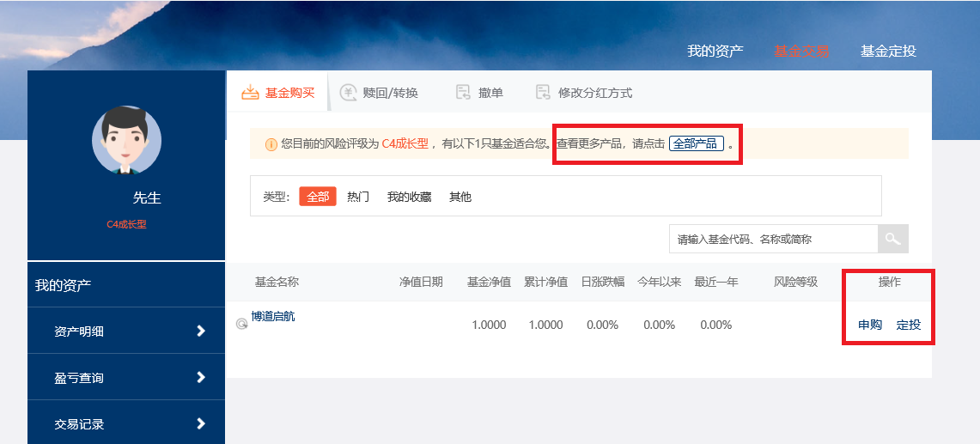Click the 我的资产 sidebar heading
Image resolution: width=980 pixels, height=444 pixels.
(63, 286)
